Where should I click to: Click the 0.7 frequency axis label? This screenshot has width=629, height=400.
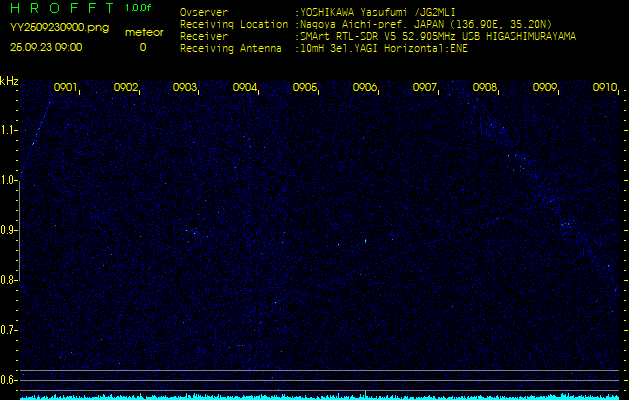(8, 330)
